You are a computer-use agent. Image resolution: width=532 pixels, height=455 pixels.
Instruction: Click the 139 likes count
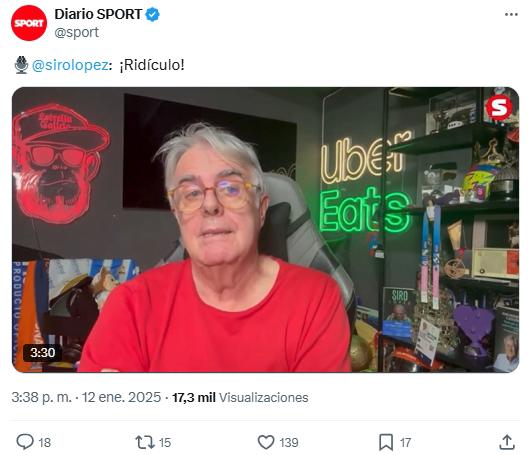coord(289,443)
